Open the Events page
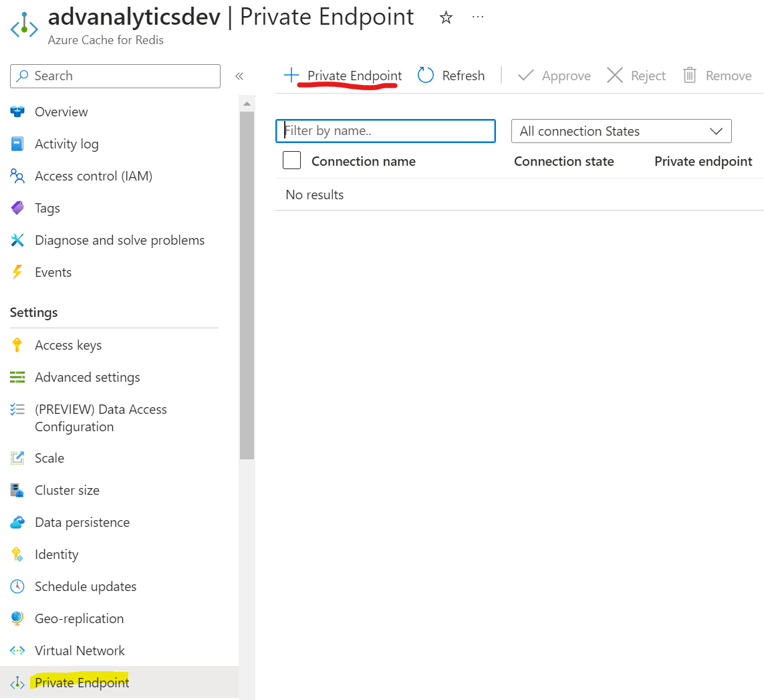The image size is (764, 700). click(53, 272)
